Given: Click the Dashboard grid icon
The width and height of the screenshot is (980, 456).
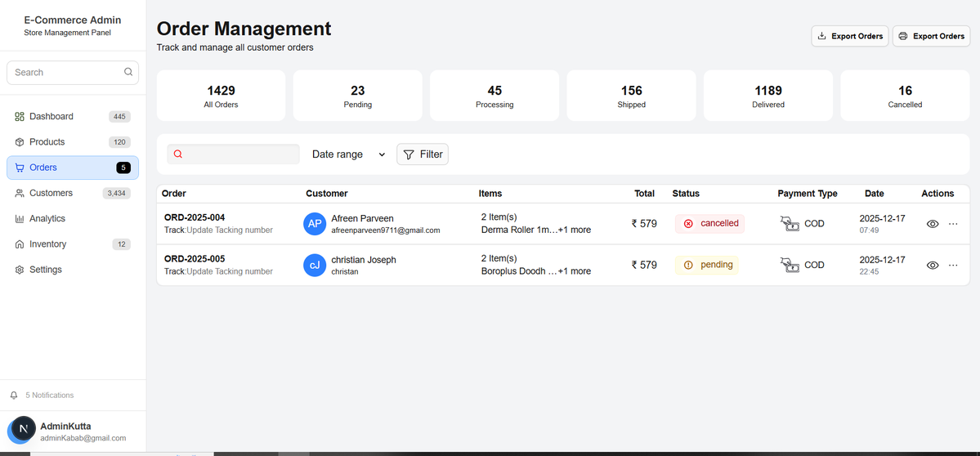Looking at the screenshot, I should pos(20,116).
